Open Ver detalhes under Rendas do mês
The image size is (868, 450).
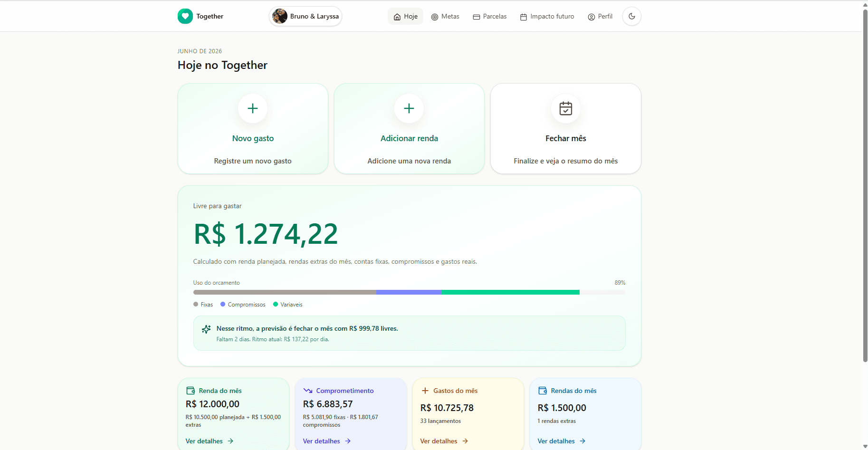click(x=562, y=441)
